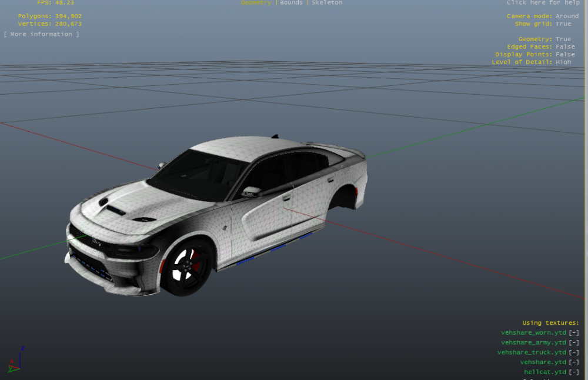
Task: Click the car's front wheel in viewport
Action: [187, 267]
